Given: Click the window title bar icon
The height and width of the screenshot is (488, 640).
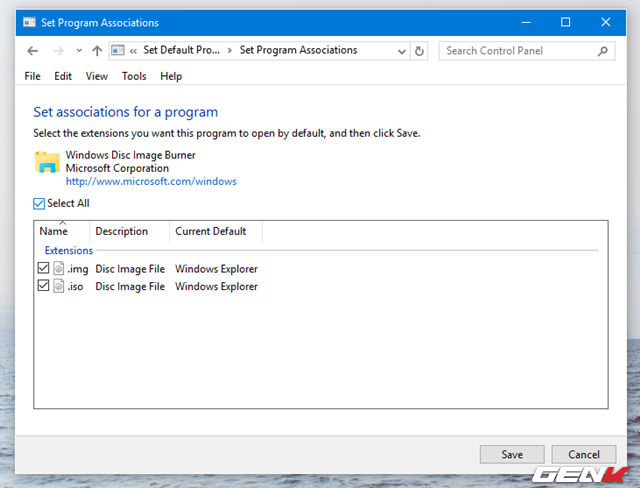Looking at the screenshot, I should (x=29, y=22).
